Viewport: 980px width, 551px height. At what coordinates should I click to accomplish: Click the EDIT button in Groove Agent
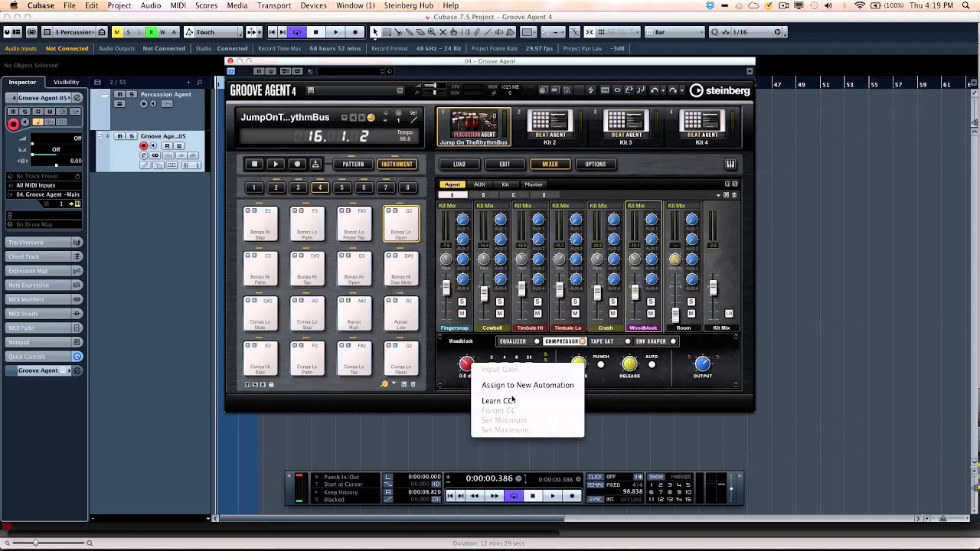point(505,164)
